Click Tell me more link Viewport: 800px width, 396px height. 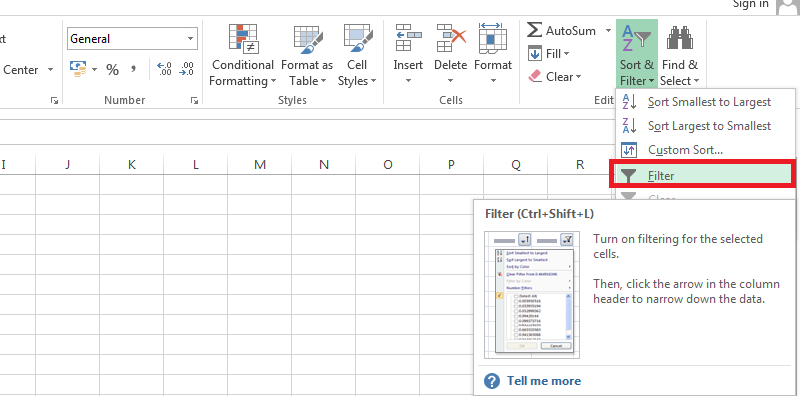(544, 381)
